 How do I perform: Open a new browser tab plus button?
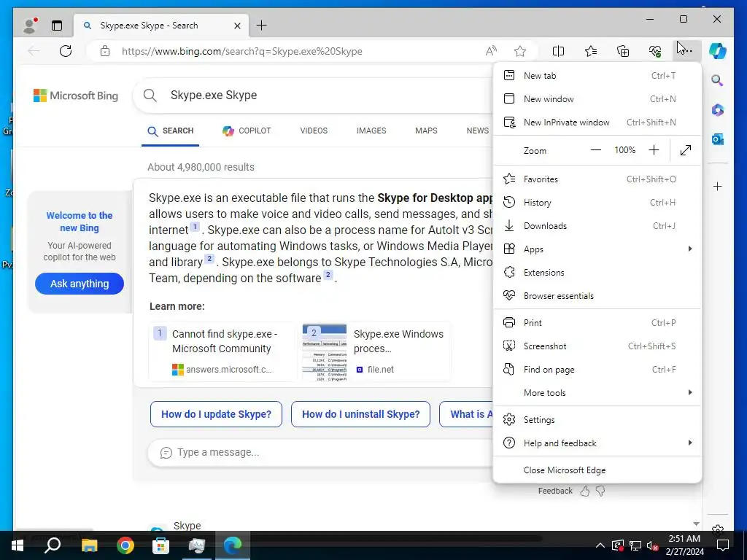coord(262,26)
